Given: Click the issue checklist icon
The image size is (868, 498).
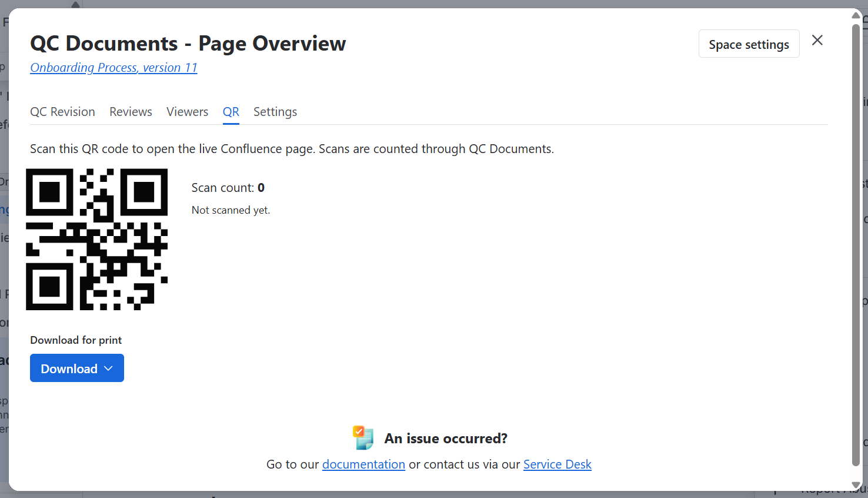Looking at the screenshot, I should tap(363, 438).
